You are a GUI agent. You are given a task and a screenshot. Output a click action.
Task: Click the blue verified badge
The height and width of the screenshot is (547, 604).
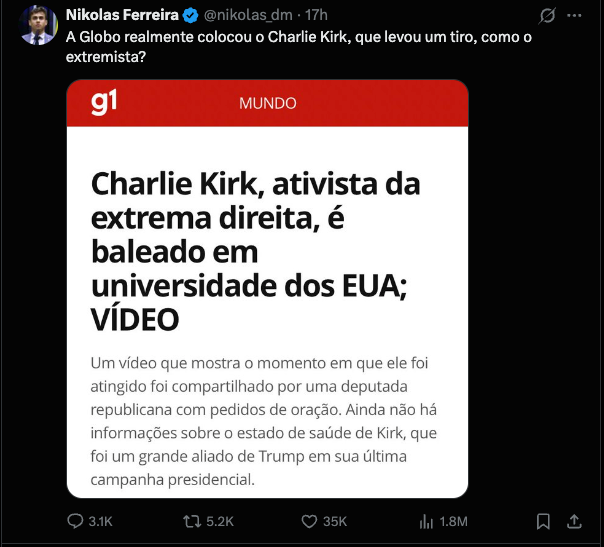click(x=190, y=15)
